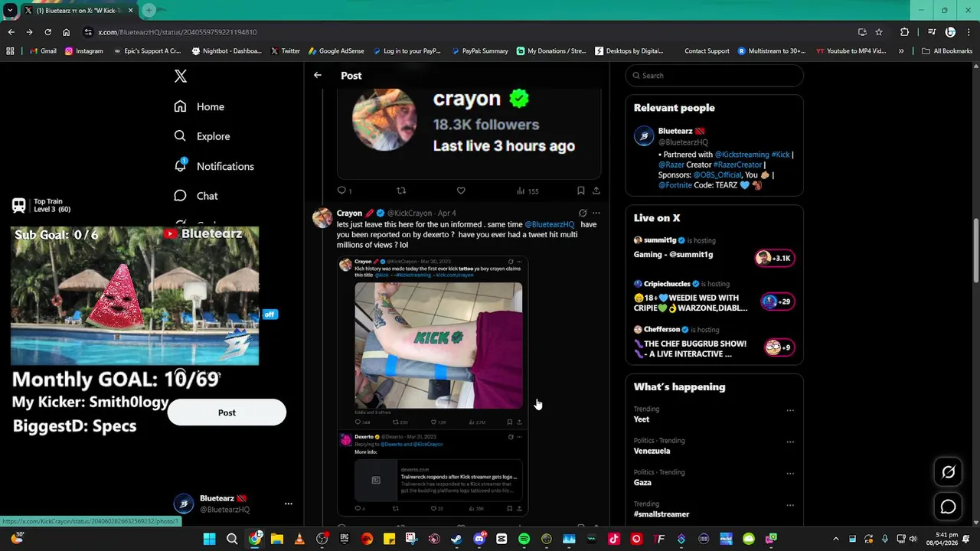Like the crayon 18.3K followers post
Screen dimensions: 980x551
click(461, 191)
